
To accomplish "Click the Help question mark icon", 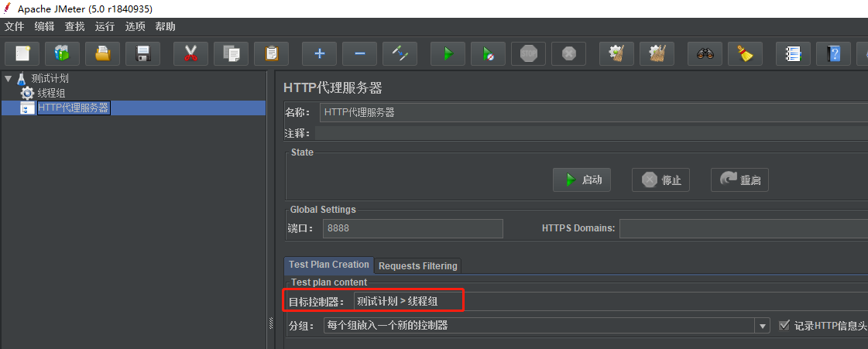I will 833,53.
